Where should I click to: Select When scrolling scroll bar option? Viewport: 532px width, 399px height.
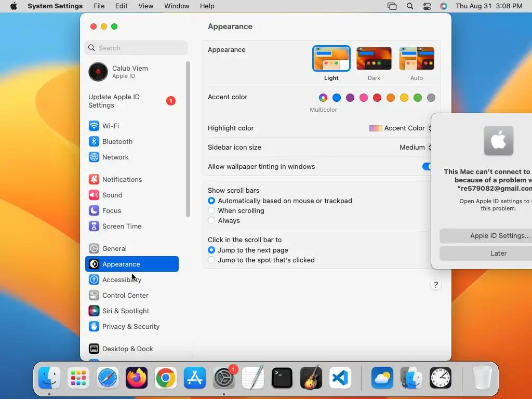[211, 211]
